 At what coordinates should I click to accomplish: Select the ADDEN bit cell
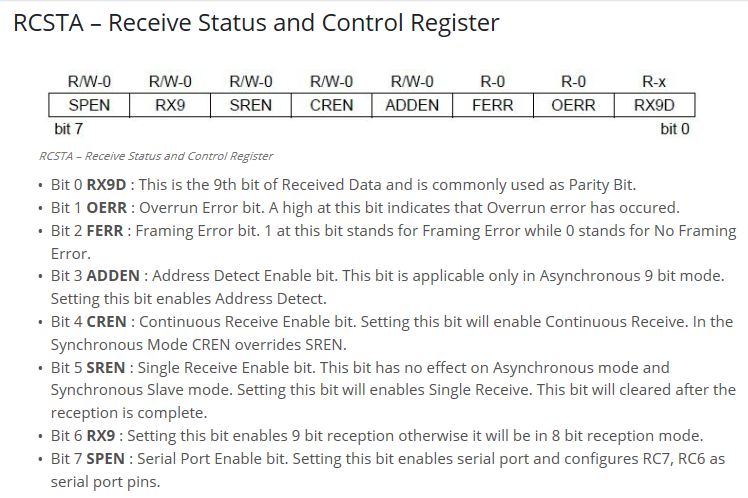pyautogui.click(x=412, y=105)
